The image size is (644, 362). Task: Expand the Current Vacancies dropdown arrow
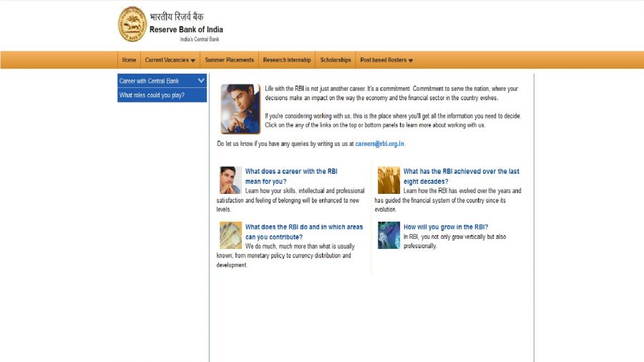click(193, 61)
